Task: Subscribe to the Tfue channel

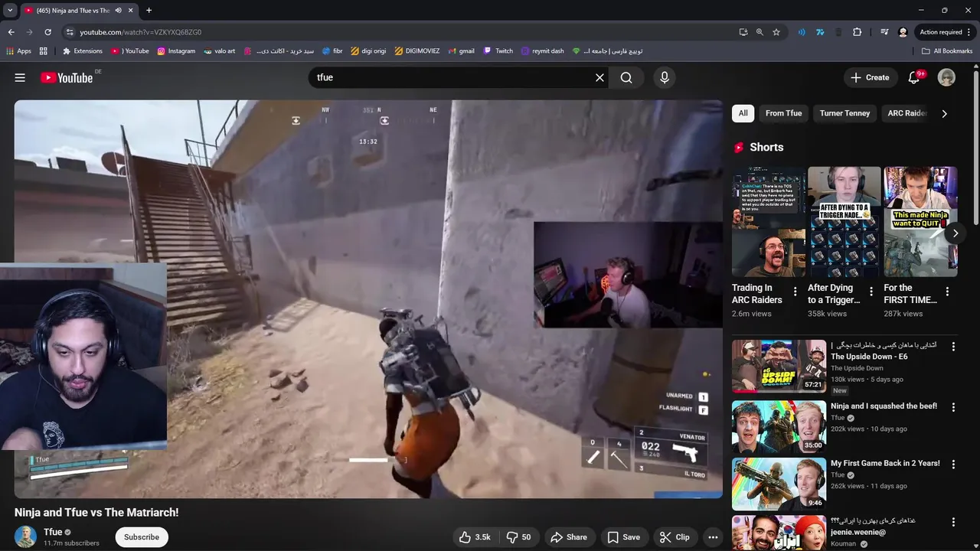Action: [142, 537]
